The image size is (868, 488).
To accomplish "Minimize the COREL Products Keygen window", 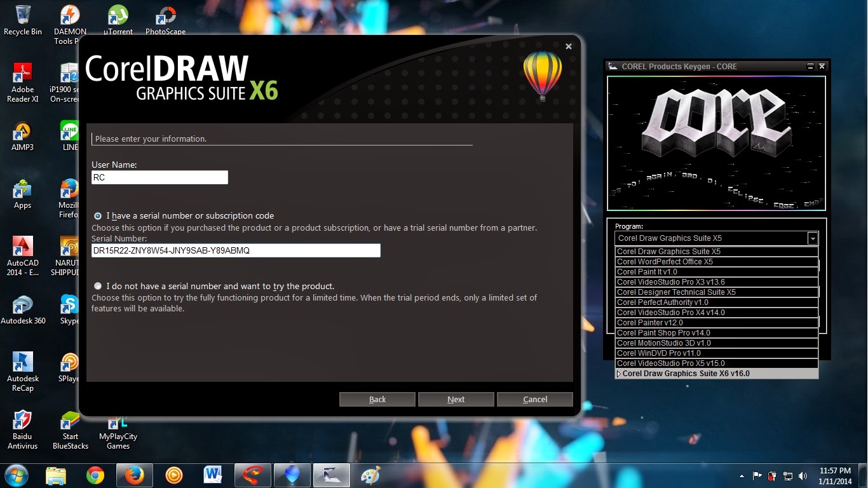I will 810,66.
